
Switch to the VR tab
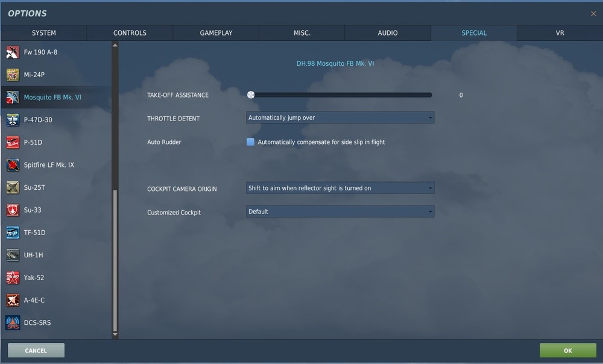(x=560, y=33)
